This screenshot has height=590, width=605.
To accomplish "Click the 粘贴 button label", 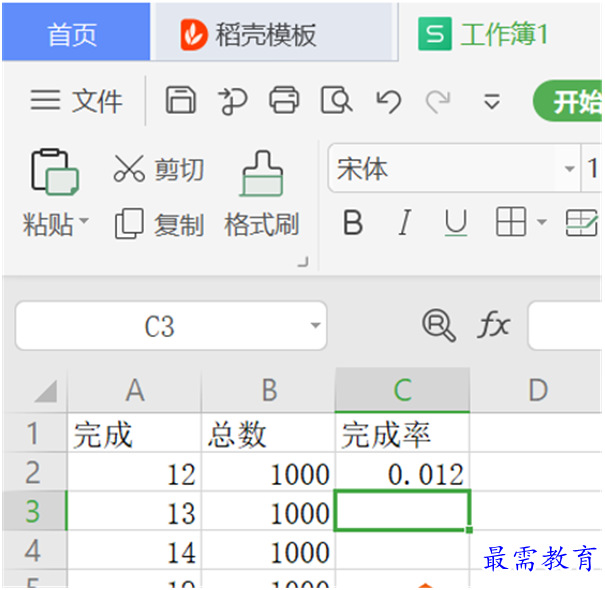I will coord(48,224).
